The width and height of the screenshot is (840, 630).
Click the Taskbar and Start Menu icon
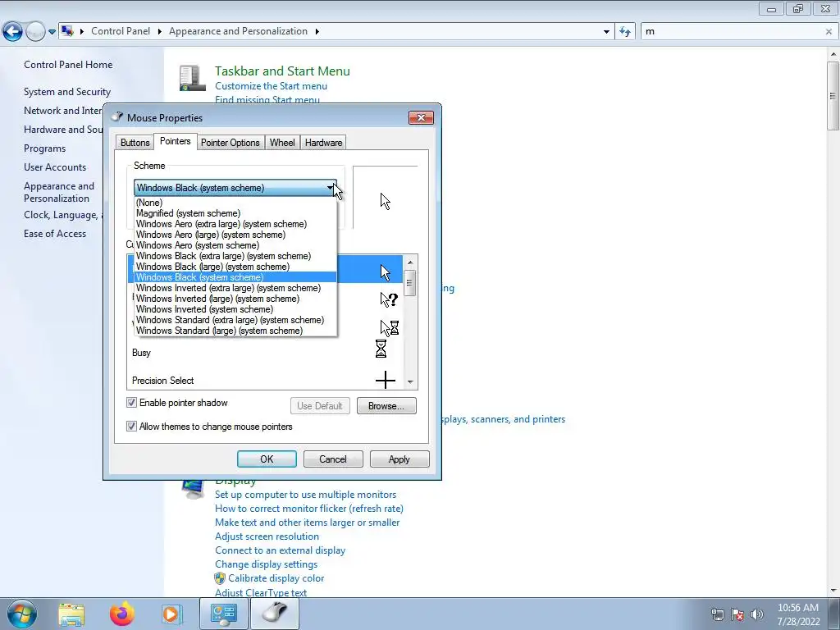click(x=191, y=78)
